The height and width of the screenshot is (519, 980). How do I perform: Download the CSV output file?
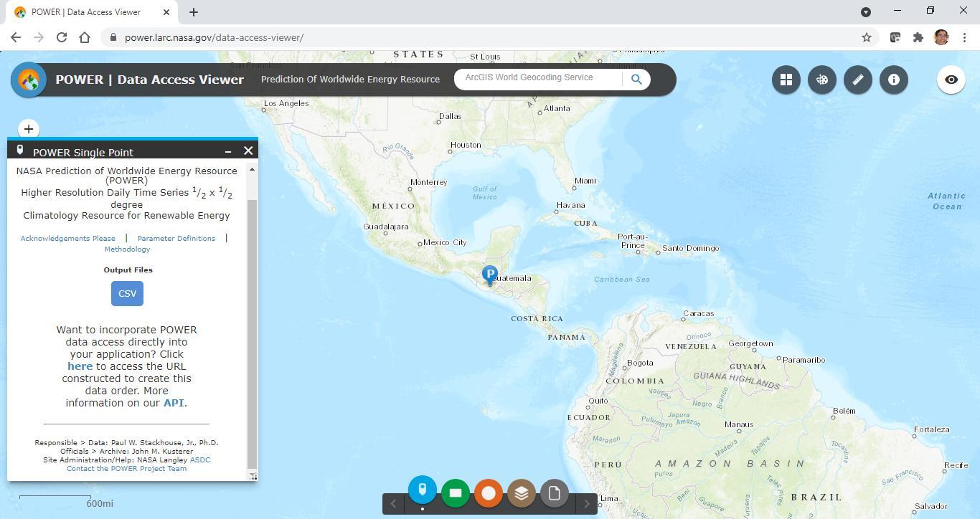coord(127,293)
